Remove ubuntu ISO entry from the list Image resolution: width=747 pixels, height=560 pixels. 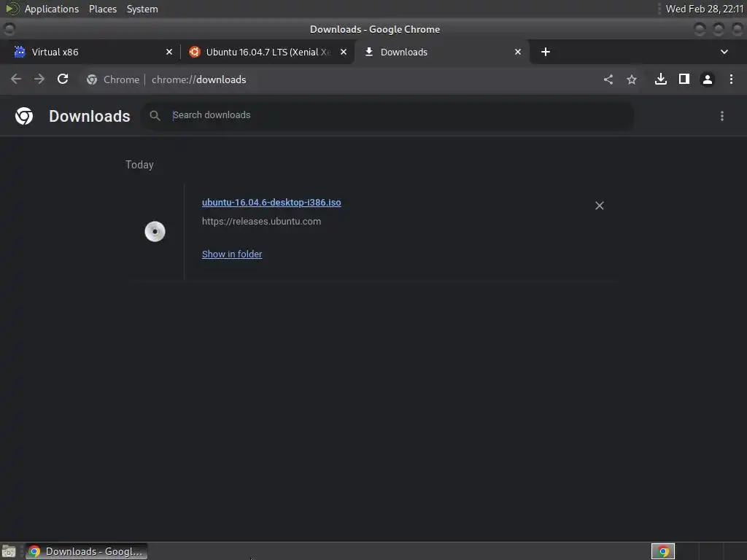600,205
